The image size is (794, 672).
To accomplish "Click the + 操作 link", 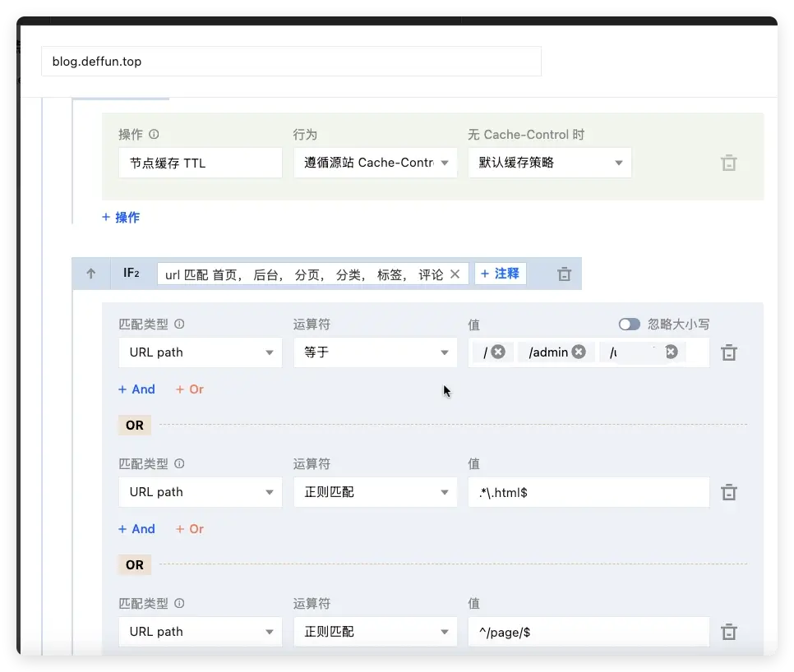I will [x=121, y=218].
